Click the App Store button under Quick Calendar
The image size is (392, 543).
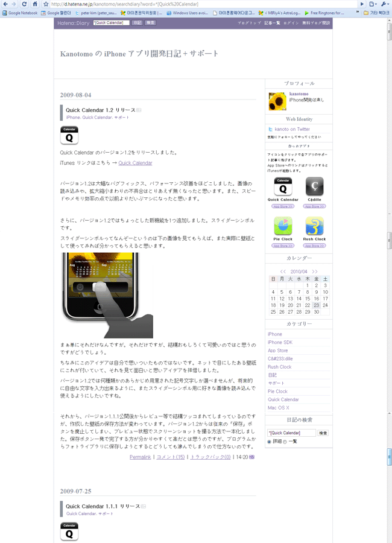coord(283,206)
